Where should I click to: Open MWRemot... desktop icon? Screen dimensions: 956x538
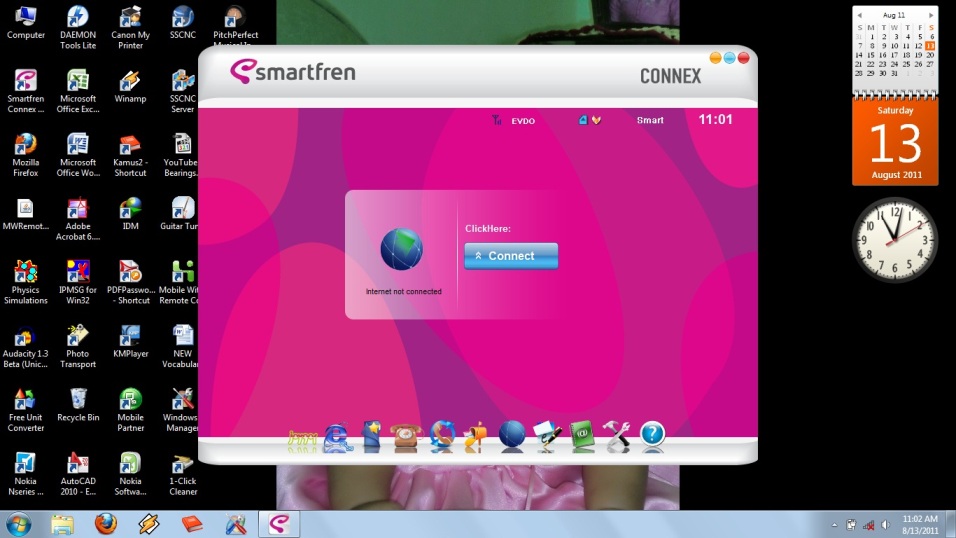(x=26, y=214)
